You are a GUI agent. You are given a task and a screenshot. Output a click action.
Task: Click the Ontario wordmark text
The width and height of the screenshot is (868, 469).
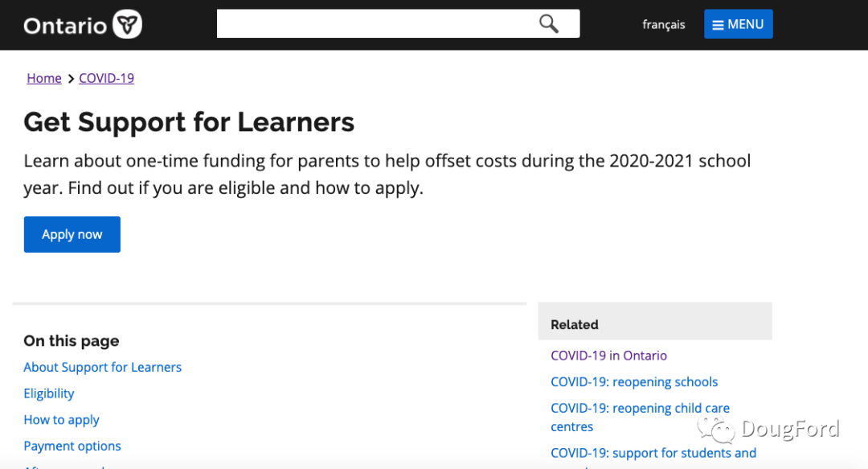coord(65,26)
